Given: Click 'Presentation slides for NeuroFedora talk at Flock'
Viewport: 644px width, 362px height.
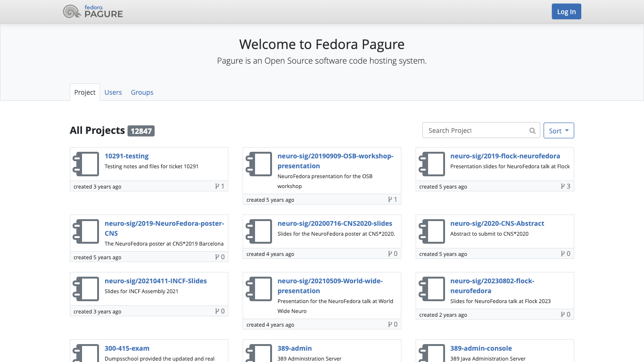Looking at the screenshot, I should tap(510, 166).
